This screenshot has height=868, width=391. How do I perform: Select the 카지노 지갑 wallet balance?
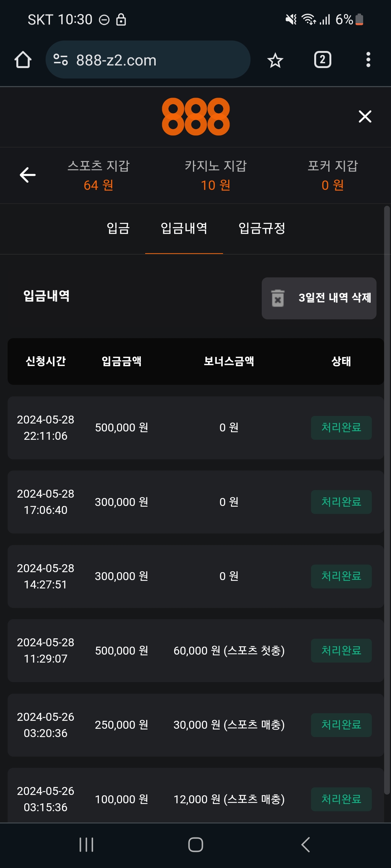point(215,175)
